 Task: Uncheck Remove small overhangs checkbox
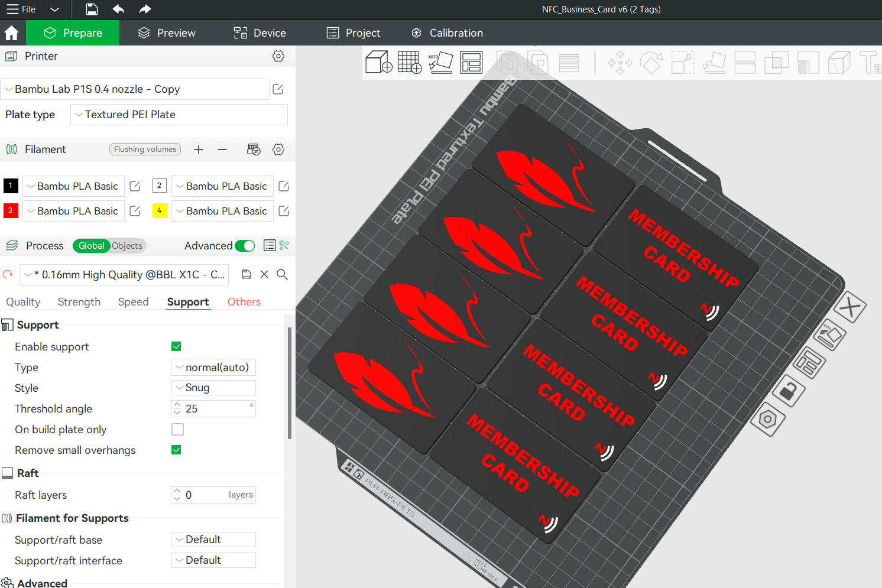176,450
